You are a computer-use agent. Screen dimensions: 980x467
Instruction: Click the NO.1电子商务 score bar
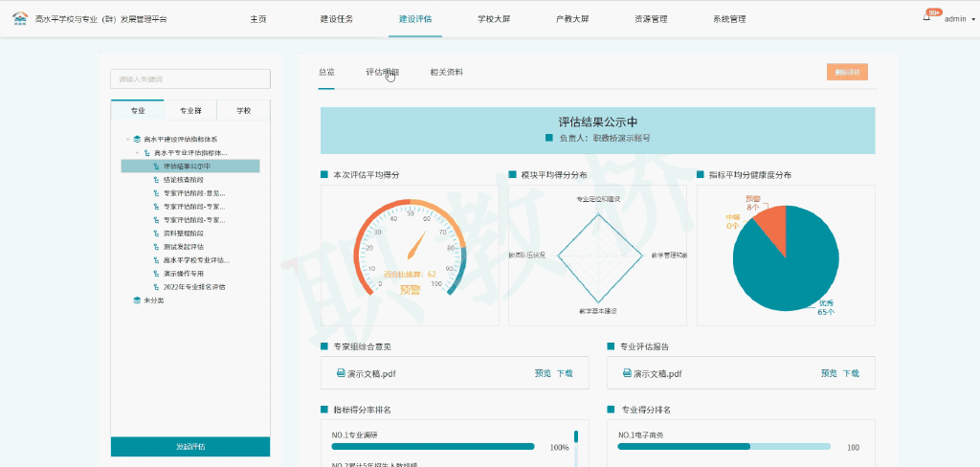(724, 446)
